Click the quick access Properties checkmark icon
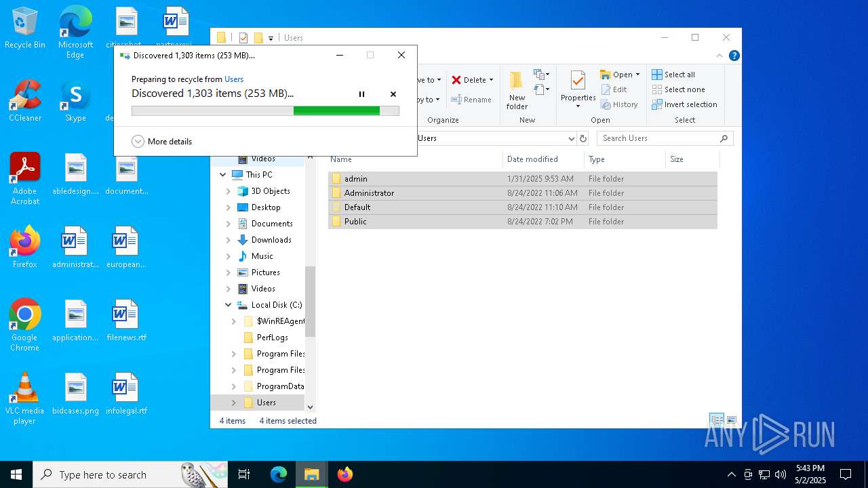 coord(243,38)
